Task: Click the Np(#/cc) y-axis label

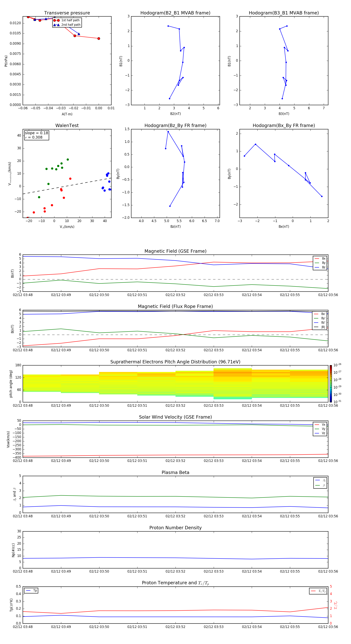Action: pyautogui.click(x=13, y=550)
